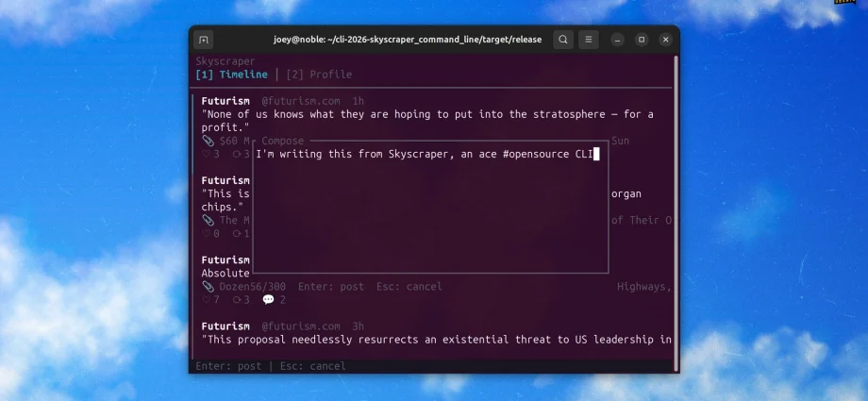This screenshot has width=868, height=401.
Task: Minimize the terminal window
Action: (617, 40)
